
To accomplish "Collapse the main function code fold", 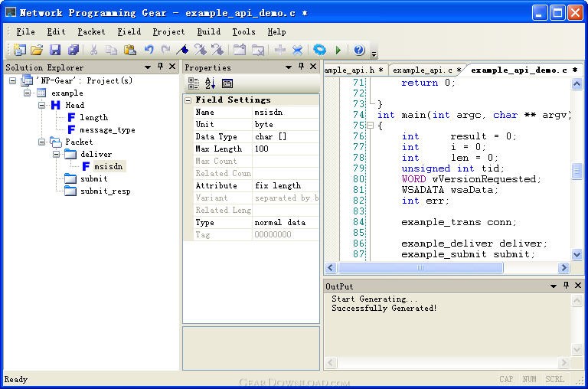I will click(x=370, y=126).
